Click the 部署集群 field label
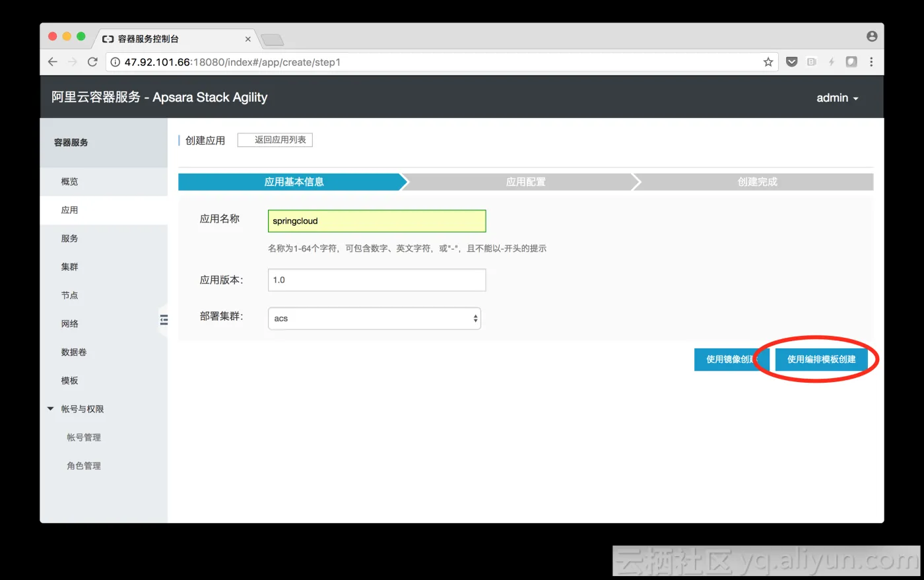924x580 pixels. click(222, 316)
